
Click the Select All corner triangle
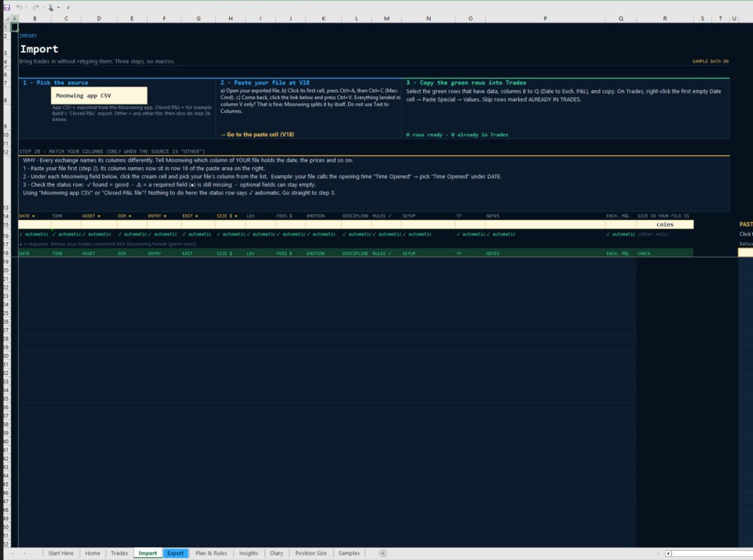pyautogui.click(x=7, y=18)
